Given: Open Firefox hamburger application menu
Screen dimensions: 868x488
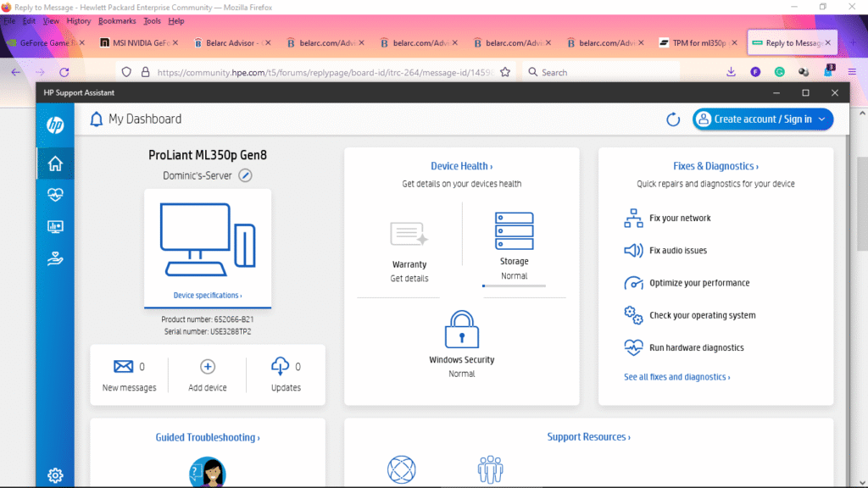Looking at the screenshot, I should click(x=852, y=72).
